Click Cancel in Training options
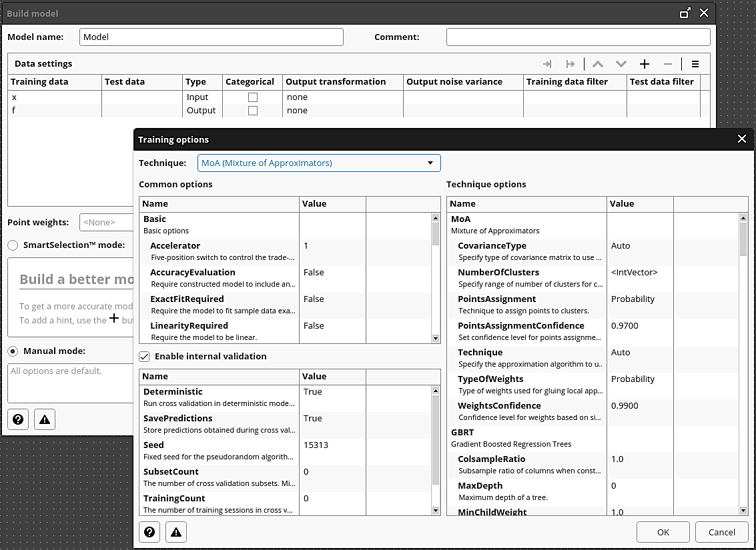The width and height of the screenshot is (756, 550). (x=722, y=532)
